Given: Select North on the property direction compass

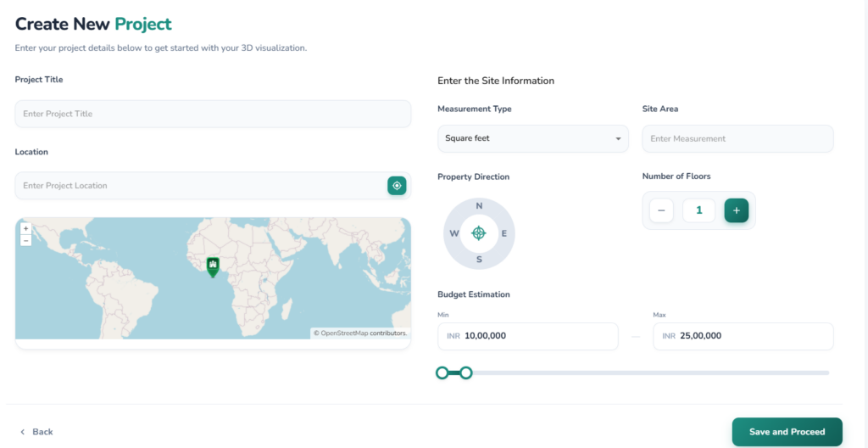Looking at the screenshot, I should click(479, 206).
